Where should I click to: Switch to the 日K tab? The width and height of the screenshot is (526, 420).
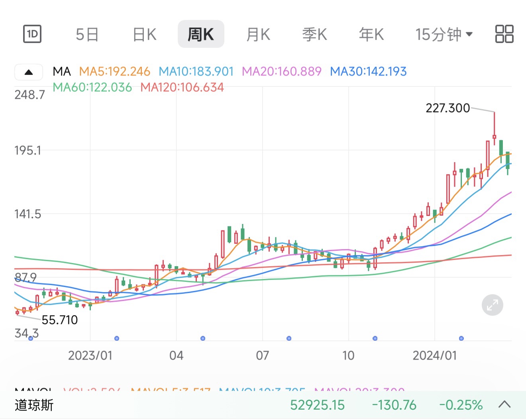[145, 34]
